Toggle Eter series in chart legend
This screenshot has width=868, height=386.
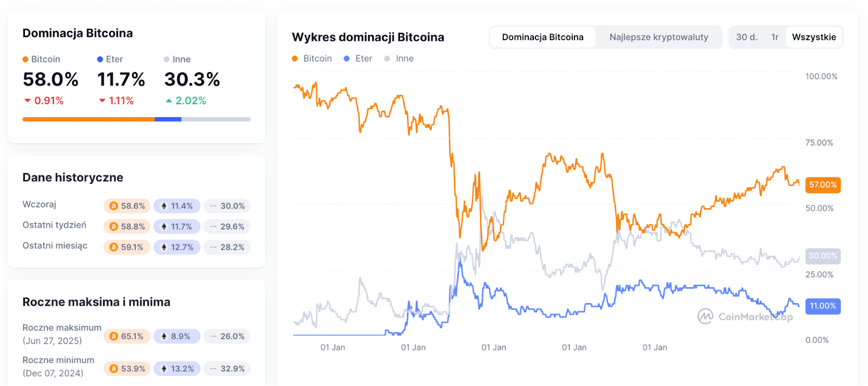click(x=358, y=59)
